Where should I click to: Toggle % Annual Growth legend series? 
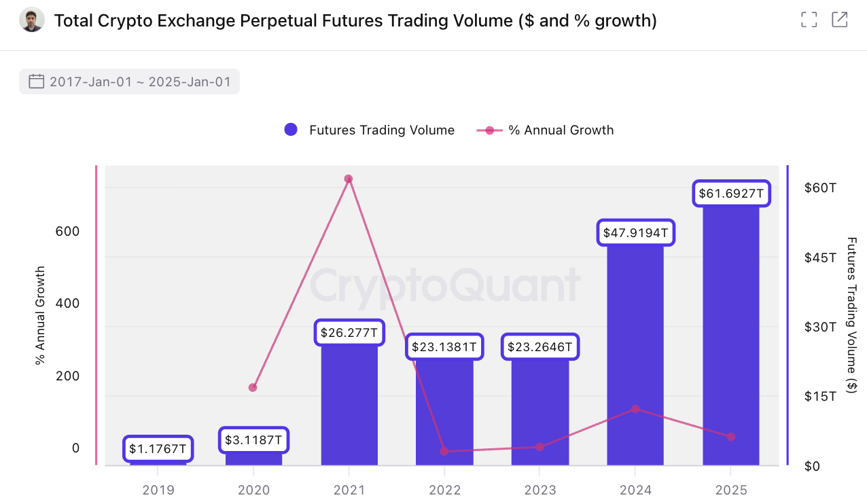[561, 130]
